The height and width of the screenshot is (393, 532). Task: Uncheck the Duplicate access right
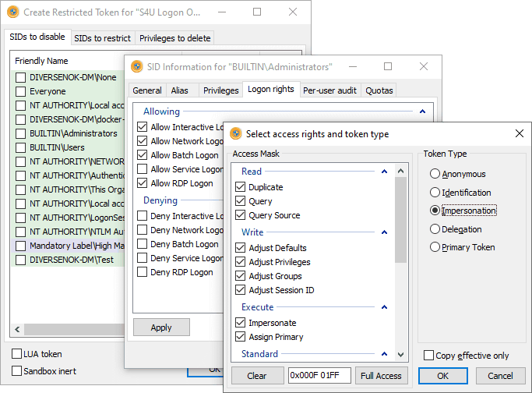pos(241,187)
